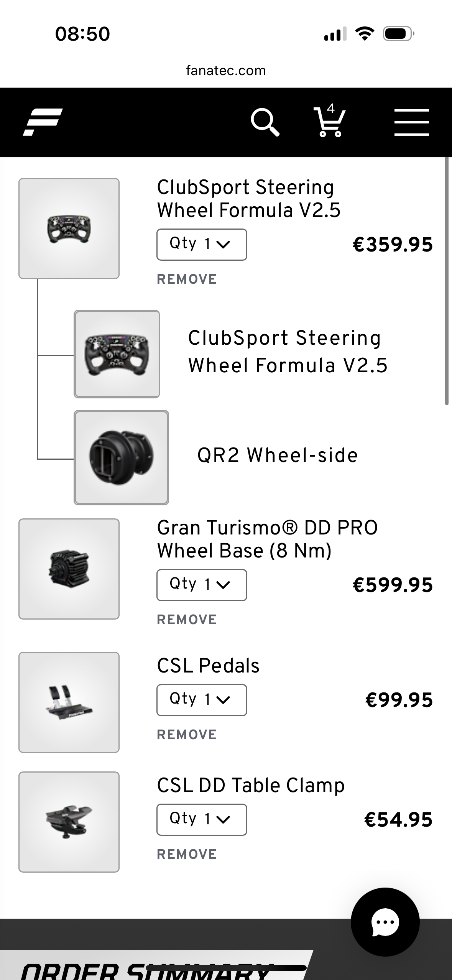
Task: Open the CSL DD Table Clamp thumbnail
Action: pos(69,822)
